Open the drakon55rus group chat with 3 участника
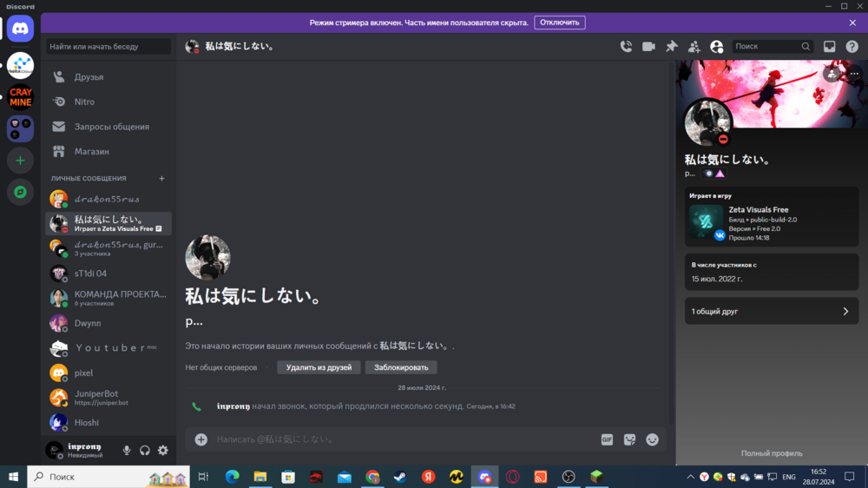This screenshot has height=488, width=868. 108,248
